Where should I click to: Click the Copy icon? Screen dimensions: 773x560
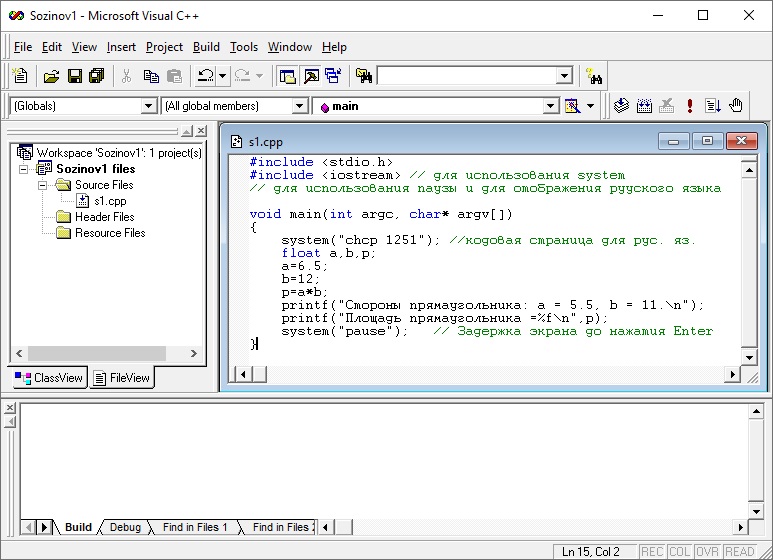[x=151, y=76]
